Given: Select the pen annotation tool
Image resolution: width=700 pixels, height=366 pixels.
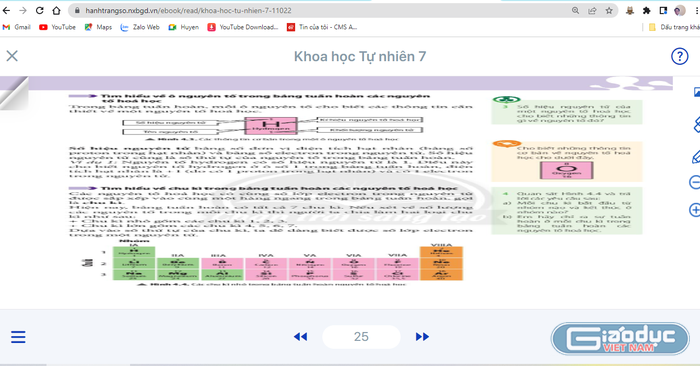Looking at the screenshot, I should tap(696, 157).
